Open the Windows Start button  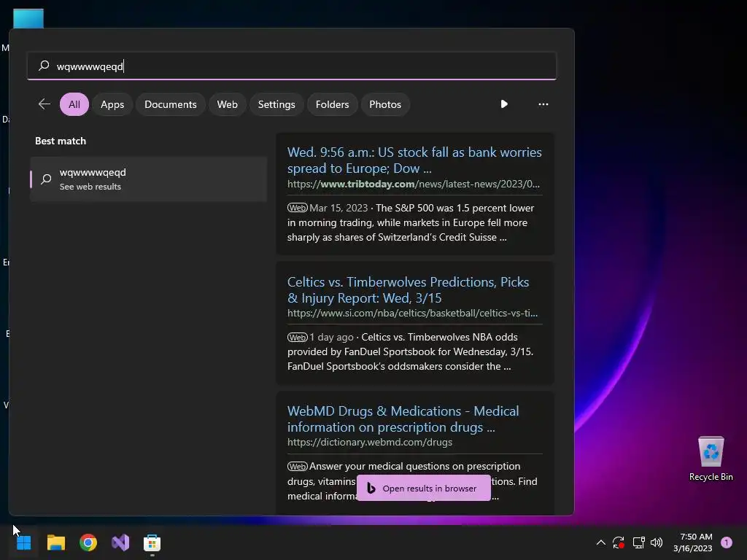click(x=24, y=542)
